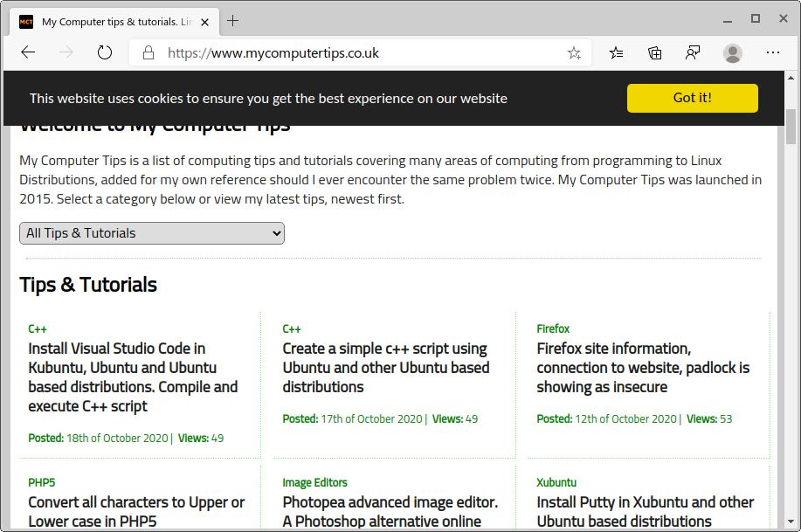
Task: Open the C++ category above simple script article
Action: tap(292, 329)
